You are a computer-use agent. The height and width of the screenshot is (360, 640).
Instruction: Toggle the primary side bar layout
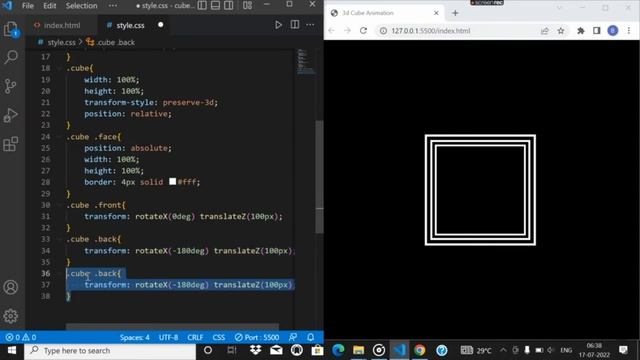tap(202, 5)
